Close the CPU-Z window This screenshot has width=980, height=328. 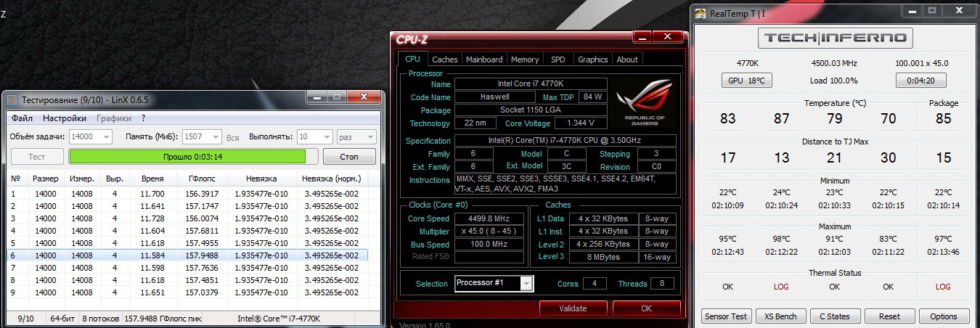click(667, 36)
